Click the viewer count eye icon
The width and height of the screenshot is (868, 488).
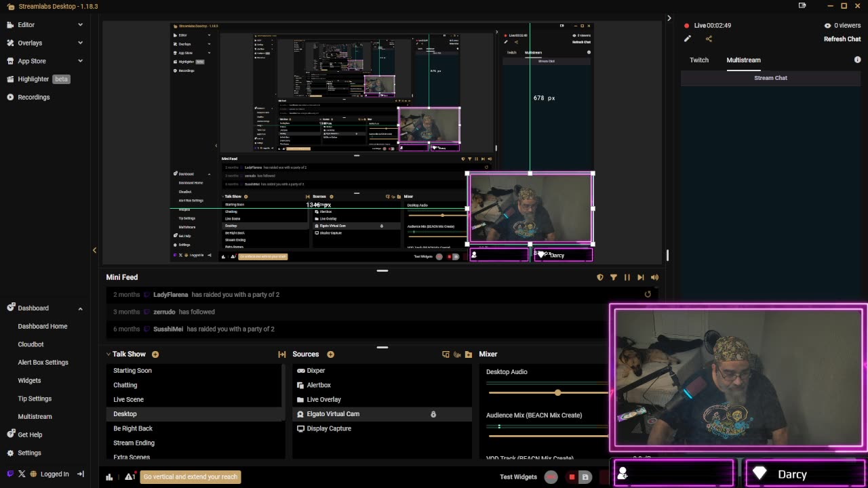tap(827, 25)
